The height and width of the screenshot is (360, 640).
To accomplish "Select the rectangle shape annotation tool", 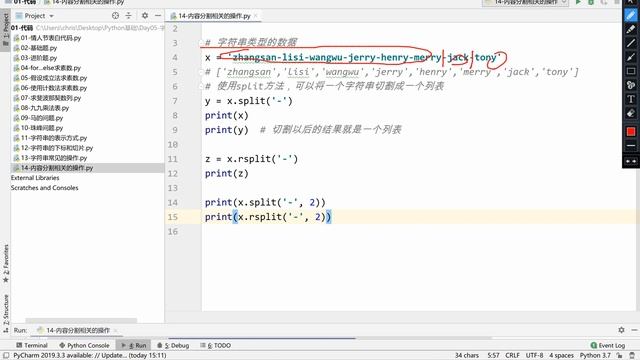I will (x=631, y=71).
